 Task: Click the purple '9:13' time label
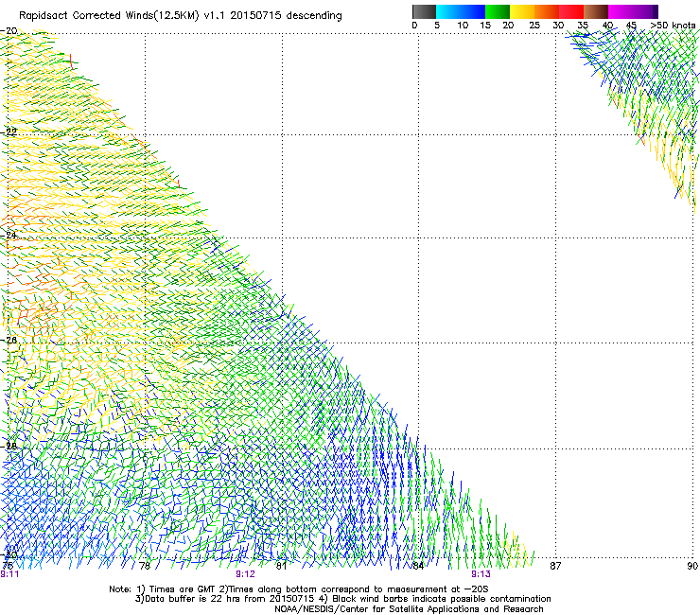(x=481, y=574)
